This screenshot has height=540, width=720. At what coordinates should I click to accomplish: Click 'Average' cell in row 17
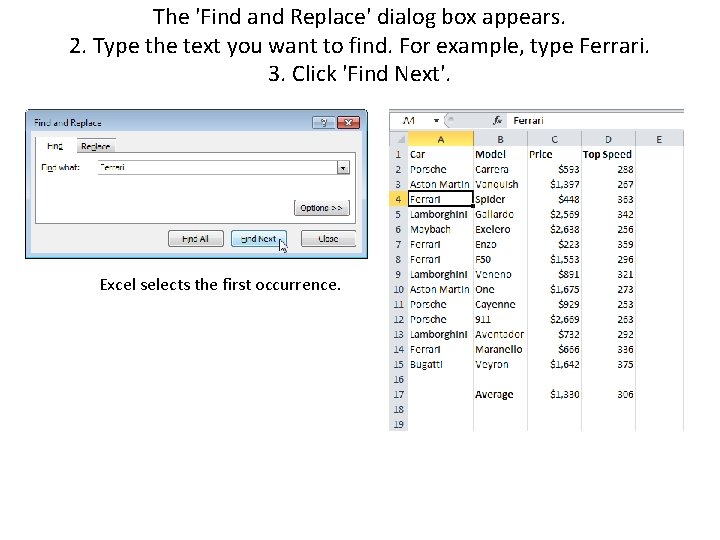tap(501, 394)
